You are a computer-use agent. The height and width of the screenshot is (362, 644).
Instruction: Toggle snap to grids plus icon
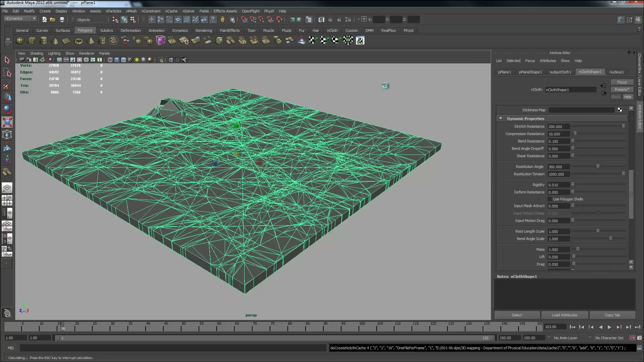(x=152, y=19)
